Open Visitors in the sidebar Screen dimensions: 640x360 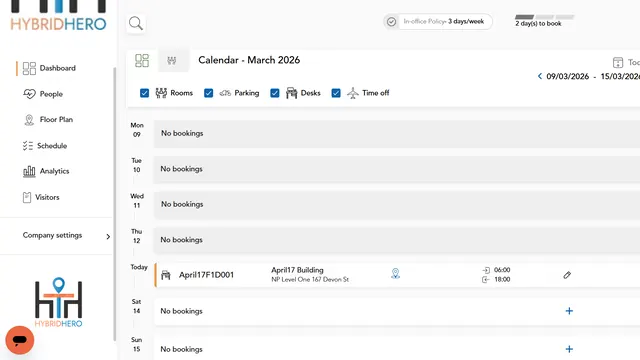point(47,197)
